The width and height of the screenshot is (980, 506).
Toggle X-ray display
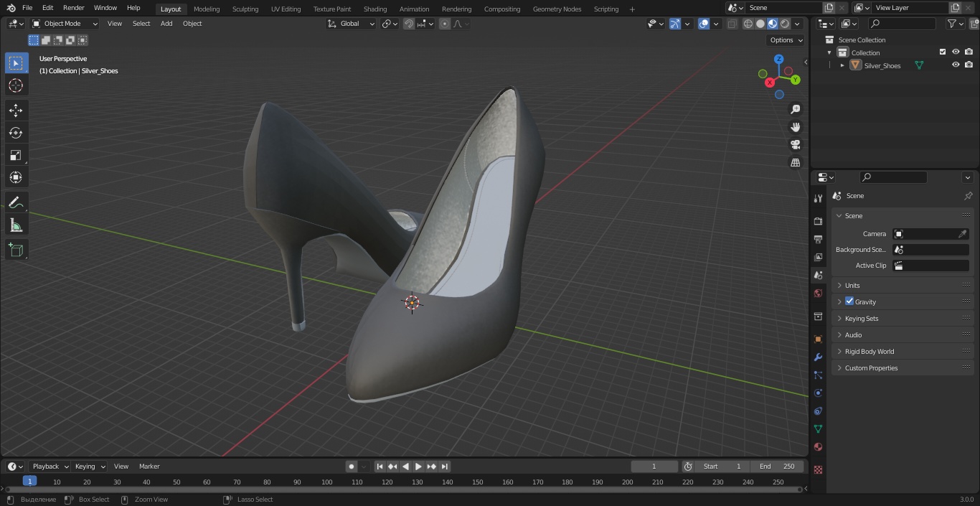(732, 24)
